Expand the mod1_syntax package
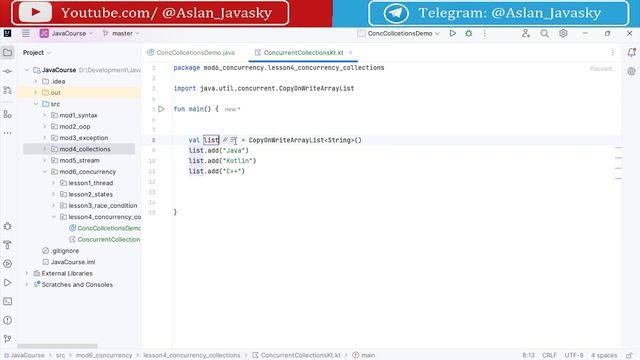 (45, 116)
